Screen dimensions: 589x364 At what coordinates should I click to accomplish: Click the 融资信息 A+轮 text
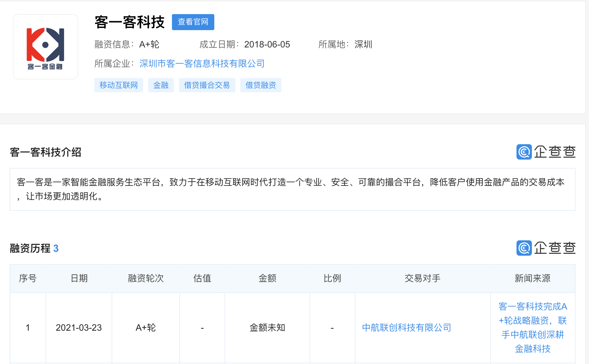(x=127, y=44)
